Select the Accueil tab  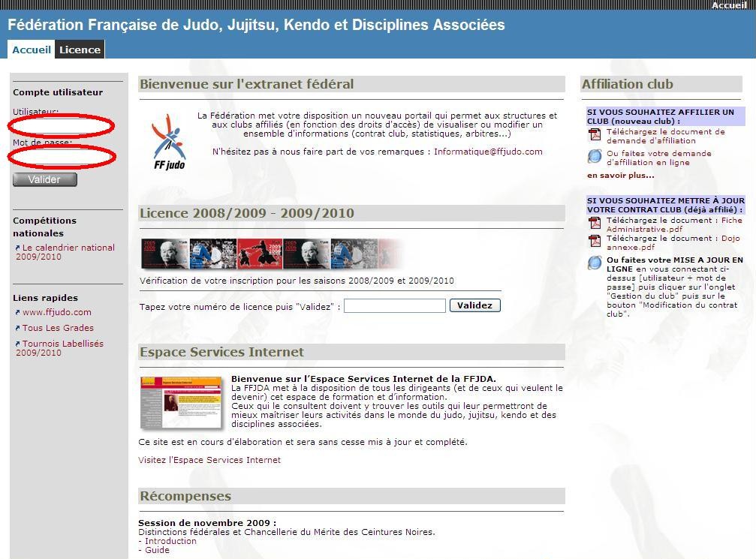32,50
